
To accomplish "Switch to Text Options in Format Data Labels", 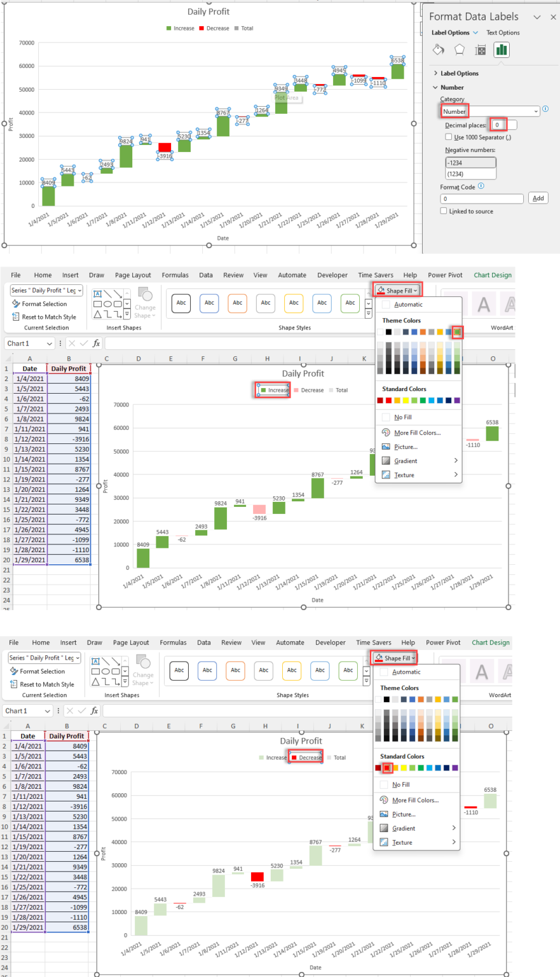I will (x=503, y=32).
